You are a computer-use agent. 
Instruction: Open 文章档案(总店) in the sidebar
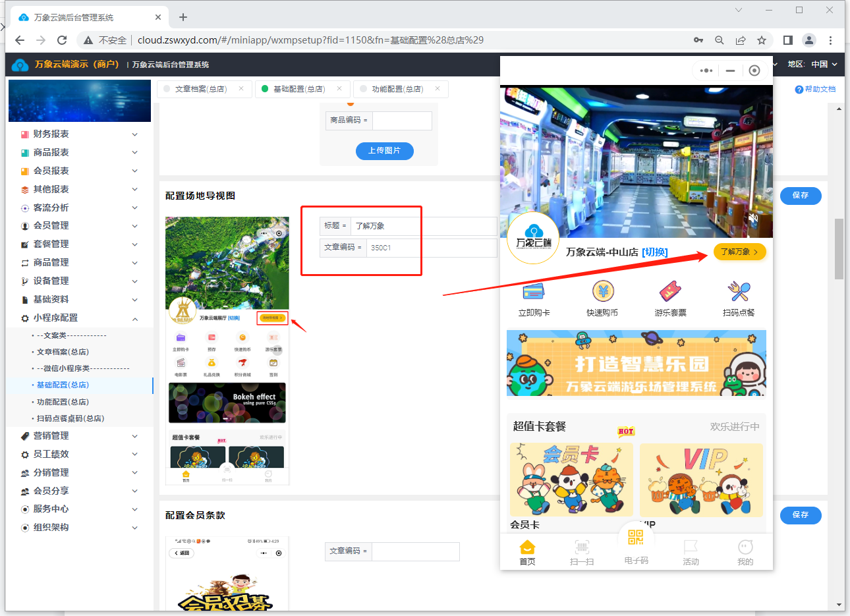pos(63,352)
